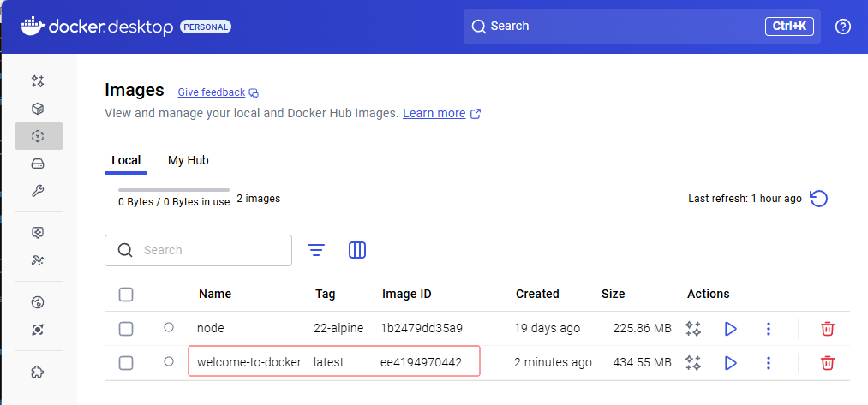Click the node image status circle
Screen dimensions: 868x405
coord(169,328)
